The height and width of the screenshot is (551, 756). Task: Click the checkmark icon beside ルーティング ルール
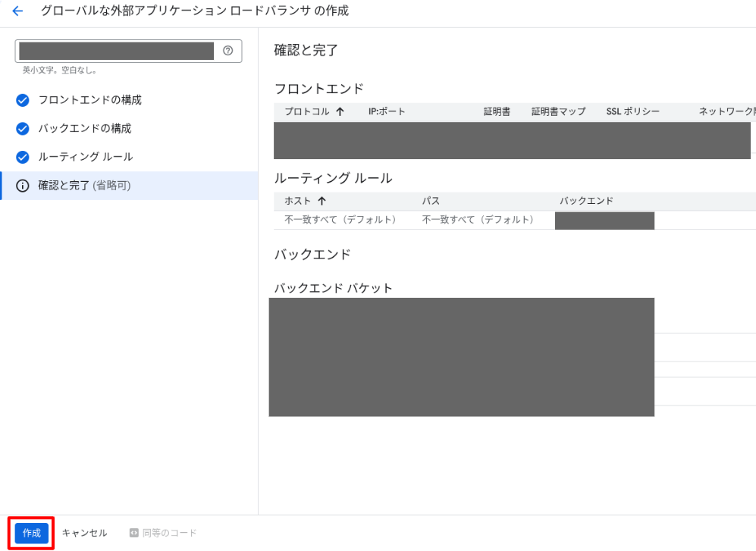click(x=23, y=157)
